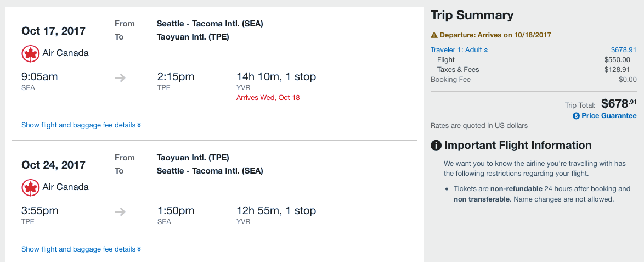Select the Oct 17, 2017 date heading

54,31
